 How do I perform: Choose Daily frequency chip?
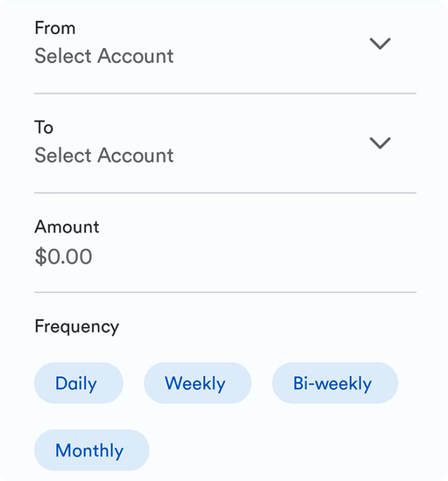click(78, 383)
